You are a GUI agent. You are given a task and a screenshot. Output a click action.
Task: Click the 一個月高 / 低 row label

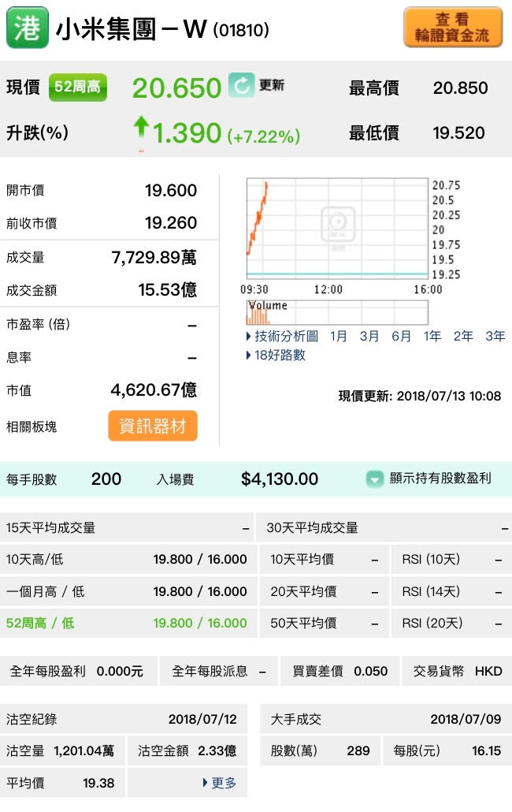pyautogui.click(x=46, y=591)
